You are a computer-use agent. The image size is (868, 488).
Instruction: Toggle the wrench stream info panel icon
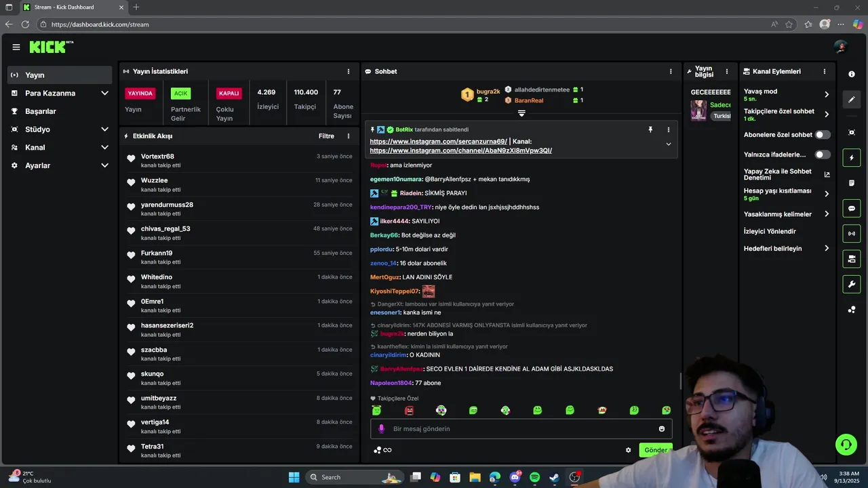point(852,284)
